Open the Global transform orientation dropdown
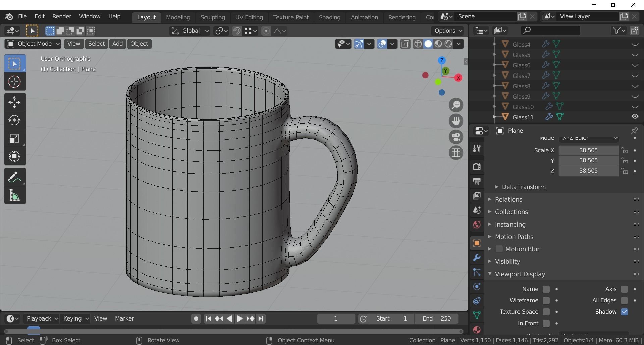The width and height of the screenshot is (644, 345). [190, 31]
